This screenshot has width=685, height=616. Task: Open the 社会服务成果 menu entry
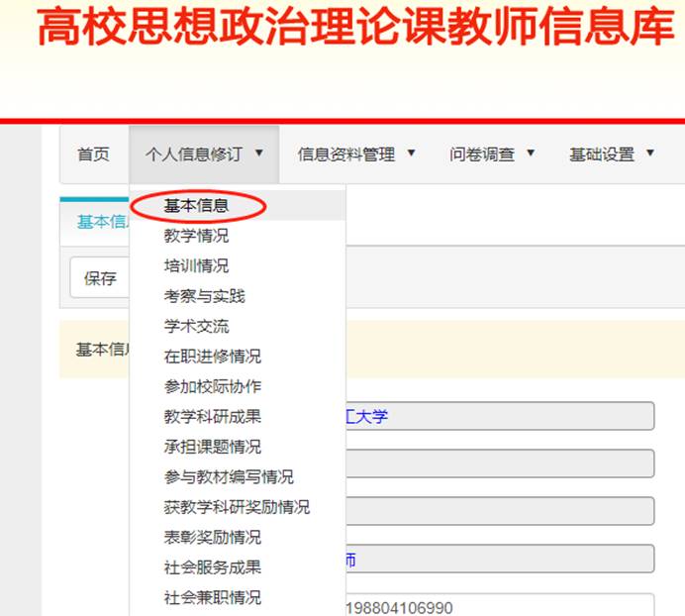[212, 567]
